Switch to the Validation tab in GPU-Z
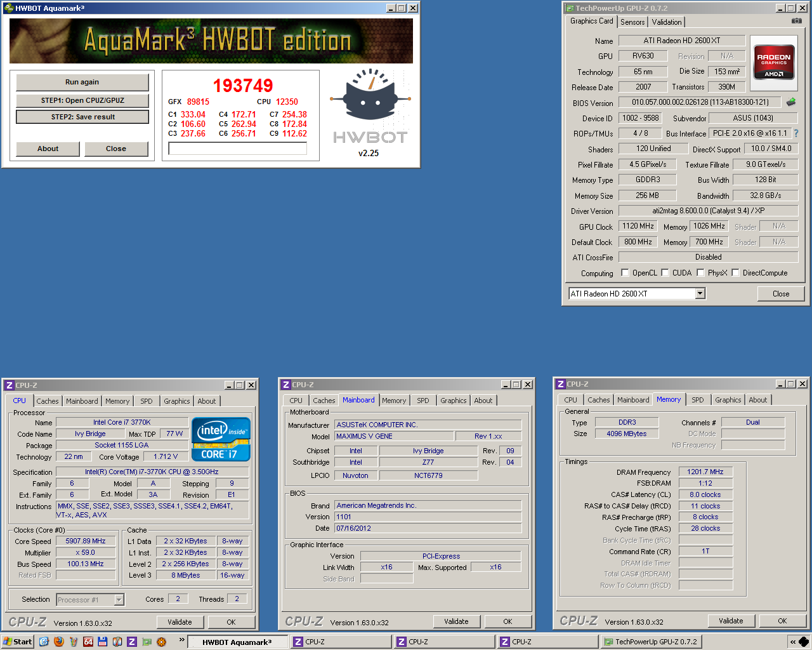Image resolution: width=812 pixels, height=650 pixels. (667, 22)
